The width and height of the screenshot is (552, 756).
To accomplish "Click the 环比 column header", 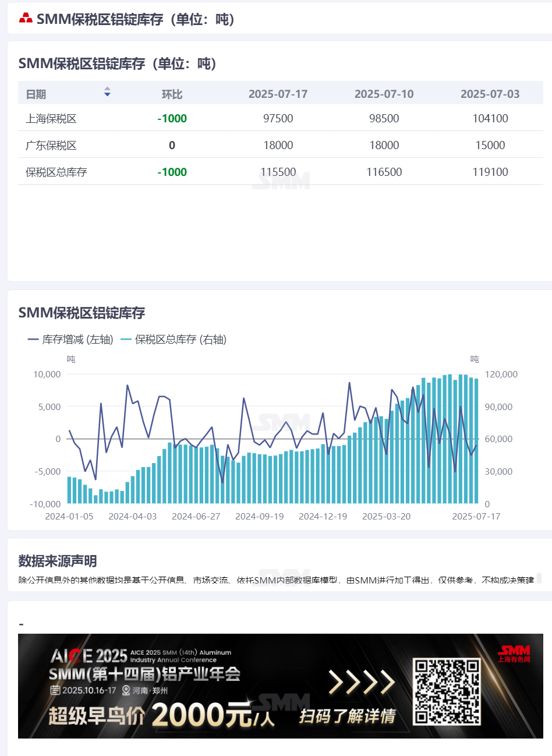I will coord(172,94).
